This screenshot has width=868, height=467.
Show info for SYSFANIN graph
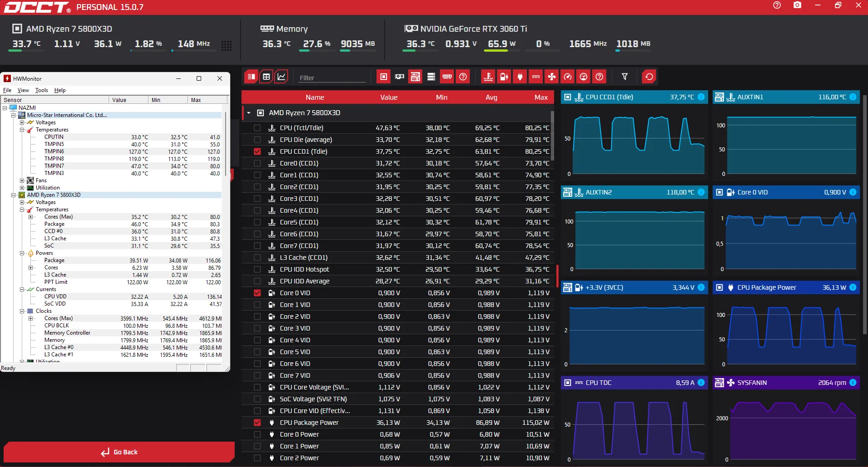click(x=853, y=383)
